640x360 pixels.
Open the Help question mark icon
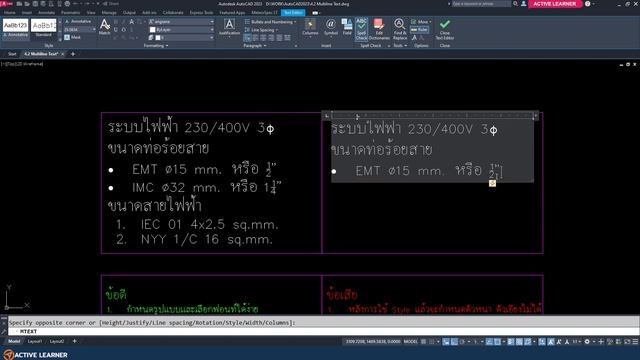pyautogui.click(x=587, y=4)
